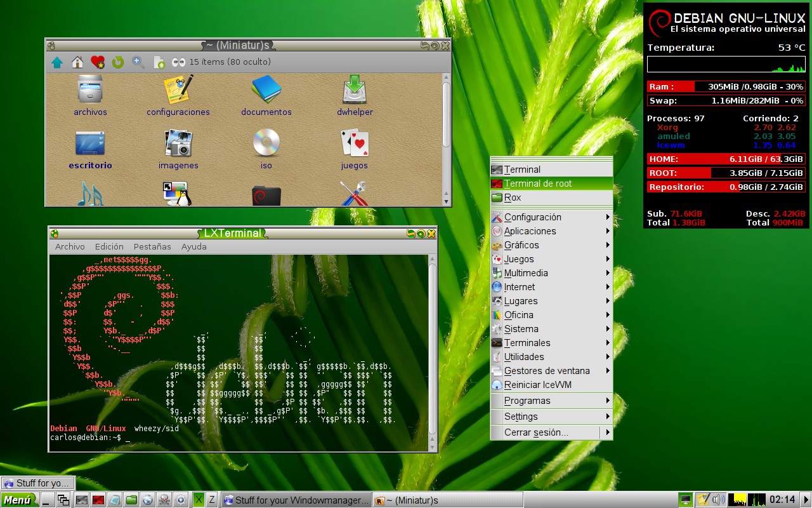Refresh the Rox file listing
The height and width of the screenshot is (508, 812).
[118, 62]
